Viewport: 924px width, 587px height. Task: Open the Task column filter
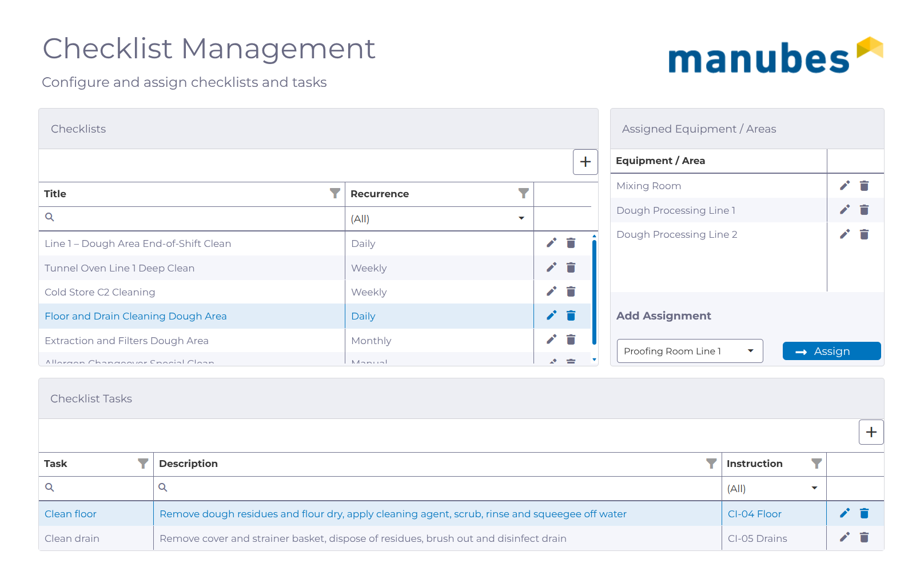tap(143, 464)
